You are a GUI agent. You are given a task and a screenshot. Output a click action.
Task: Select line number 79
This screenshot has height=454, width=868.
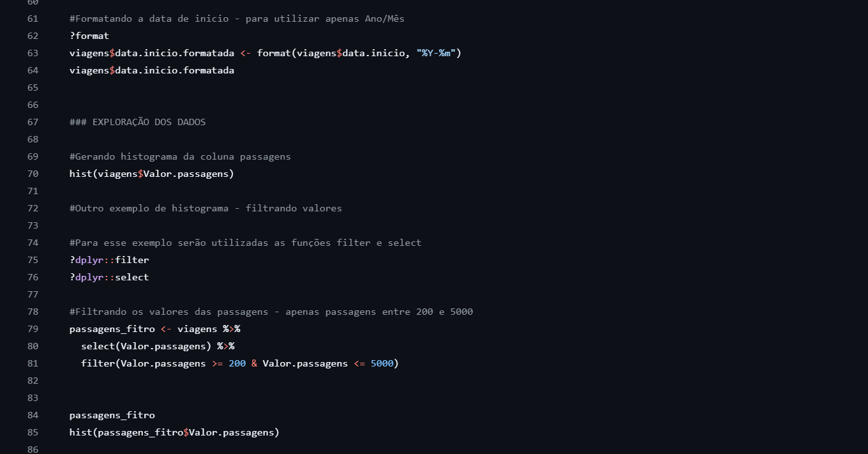pyautogui.click(x=33, y=329)
